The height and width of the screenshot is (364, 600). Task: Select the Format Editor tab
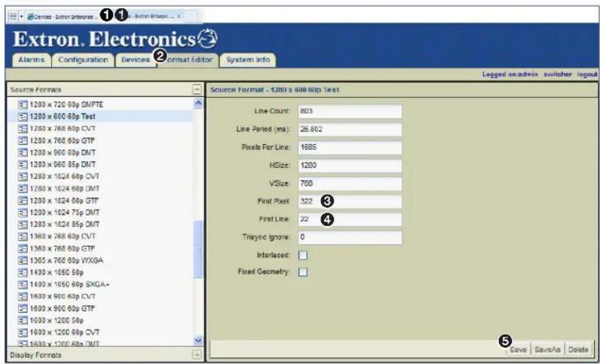188,60
